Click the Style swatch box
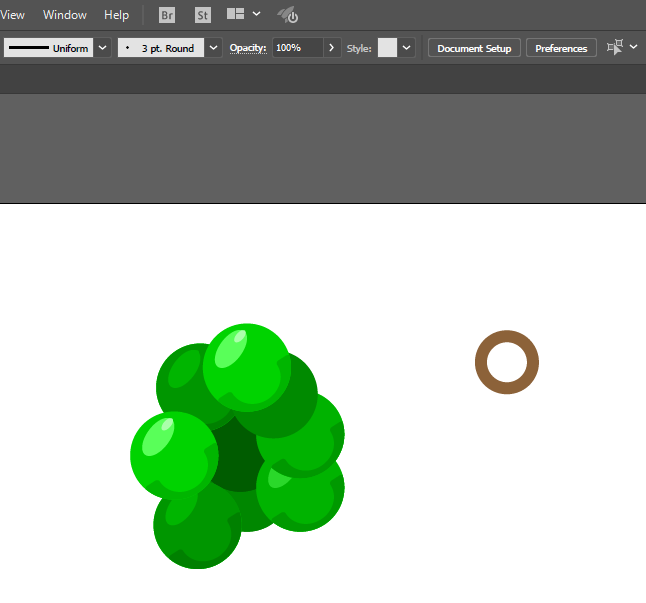 pyautogui.click(x=387, y=48)
